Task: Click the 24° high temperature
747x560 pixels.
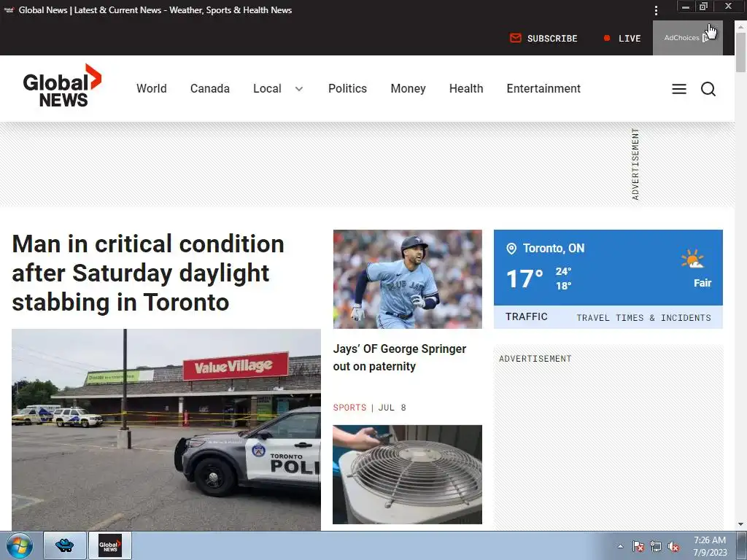Action: click(563, 271)
